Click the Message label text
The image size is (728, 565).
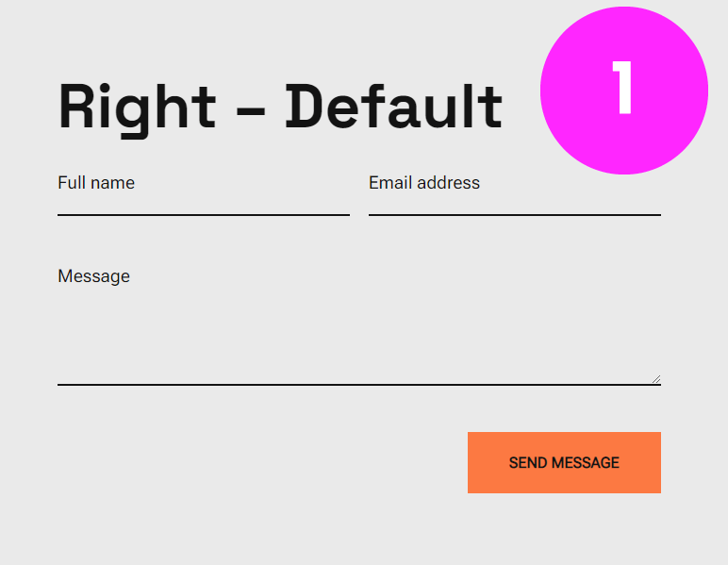point(93,276)
